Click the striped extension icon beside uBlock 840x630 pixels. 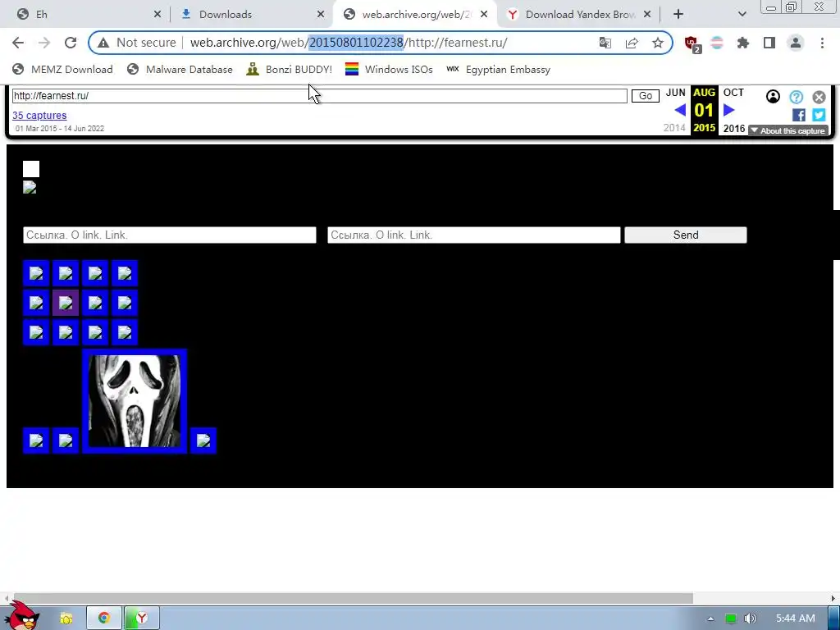[717, 43]
